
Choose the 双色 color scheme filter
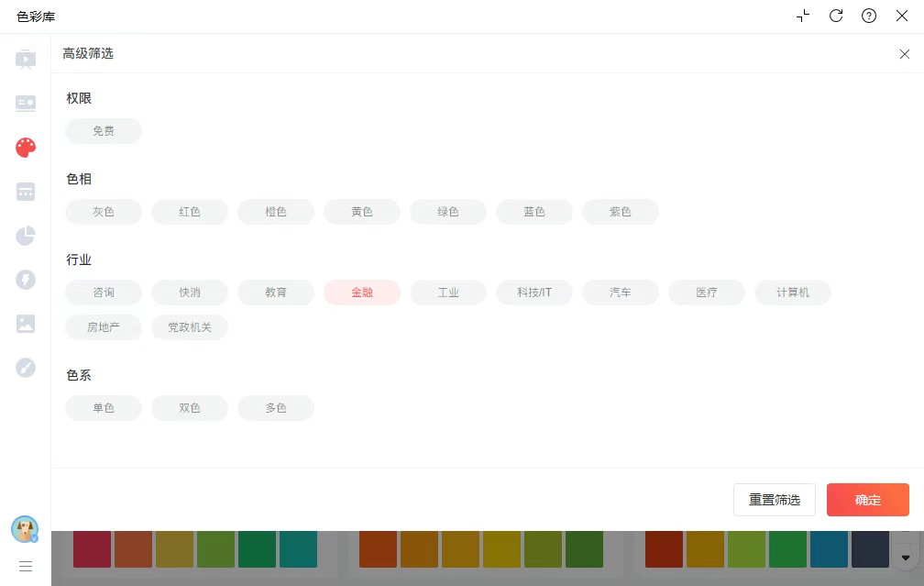190,408
